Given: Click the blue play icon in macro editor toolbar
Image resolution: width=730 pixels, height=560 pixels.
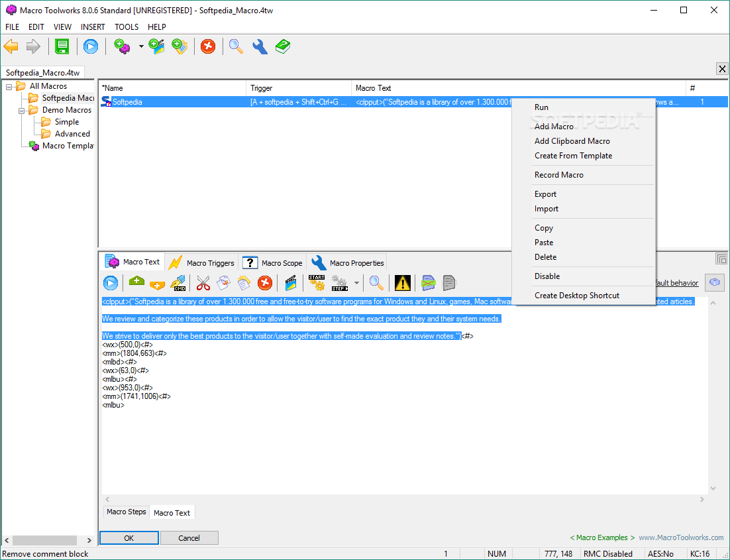Looking at the screenshot, I should [x=111, y=283].
